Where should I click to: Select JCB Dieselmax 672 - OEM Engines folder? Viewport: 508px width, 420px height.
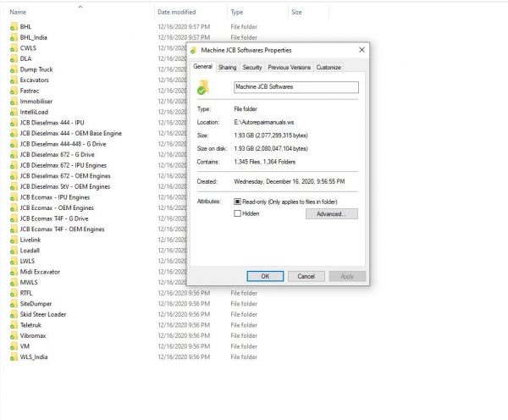[65, 176]
